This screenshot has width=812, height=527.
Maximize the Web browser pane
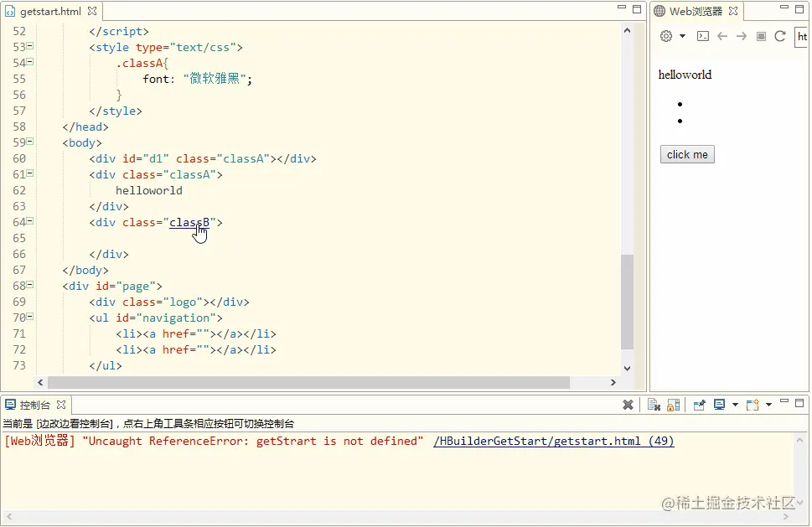click(799, 9)
